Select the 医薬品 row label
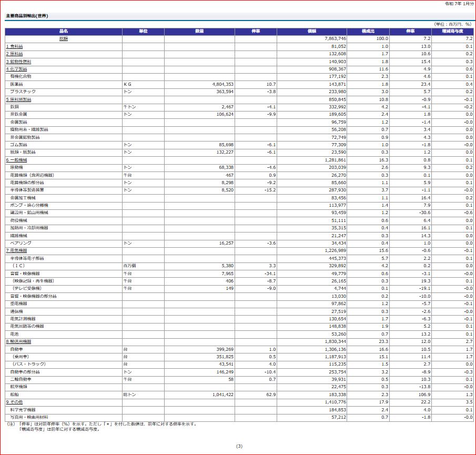Screen dimensions: 476x455 [x=16, y=84]
